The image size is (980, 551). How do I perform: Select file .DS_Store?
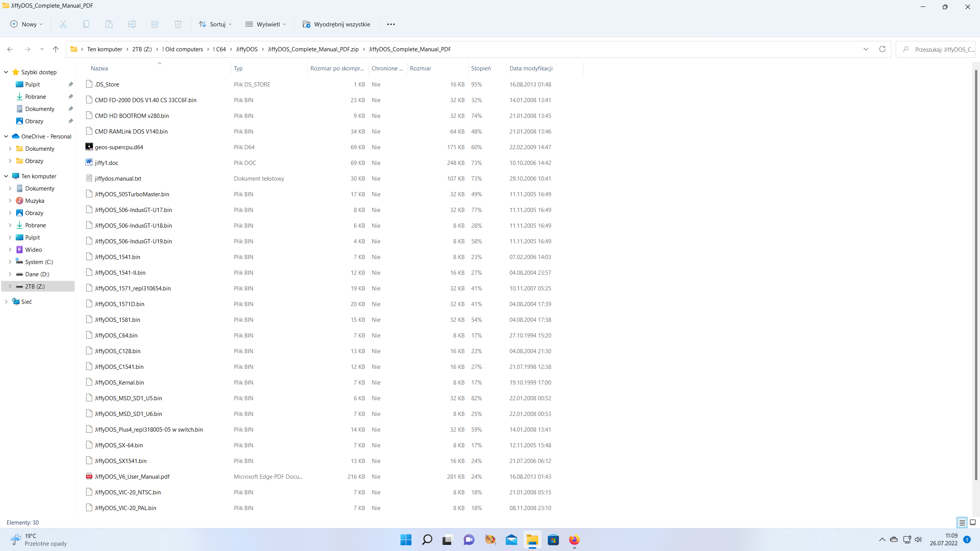107,84
